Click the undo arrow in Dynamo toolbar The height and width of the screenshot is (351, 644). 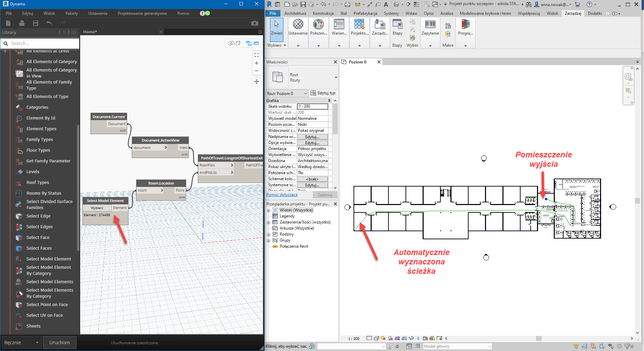click(x=49, y=23)
